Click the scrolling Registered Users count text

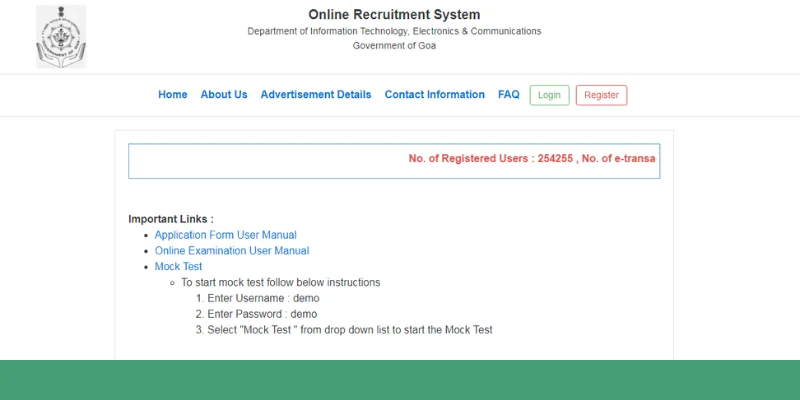coord(532,159)
